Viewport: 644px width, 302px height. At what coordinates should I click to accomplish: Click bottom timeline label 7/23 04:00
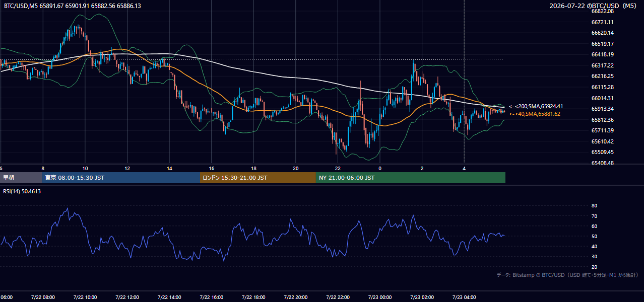tap(464, 297)
